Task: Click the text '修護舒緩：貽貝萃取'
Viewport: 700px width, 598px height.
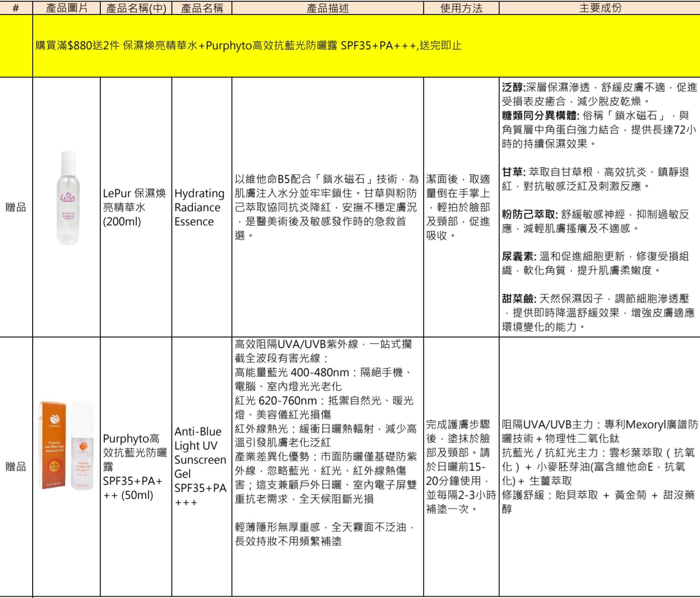Action: click(550, 495)
